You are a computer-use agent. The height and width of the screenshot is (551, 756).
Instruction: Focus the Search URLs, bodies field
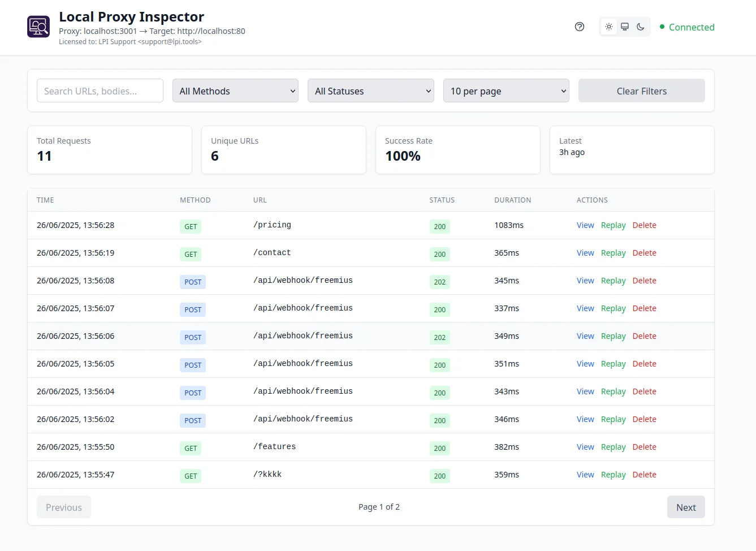100,91
